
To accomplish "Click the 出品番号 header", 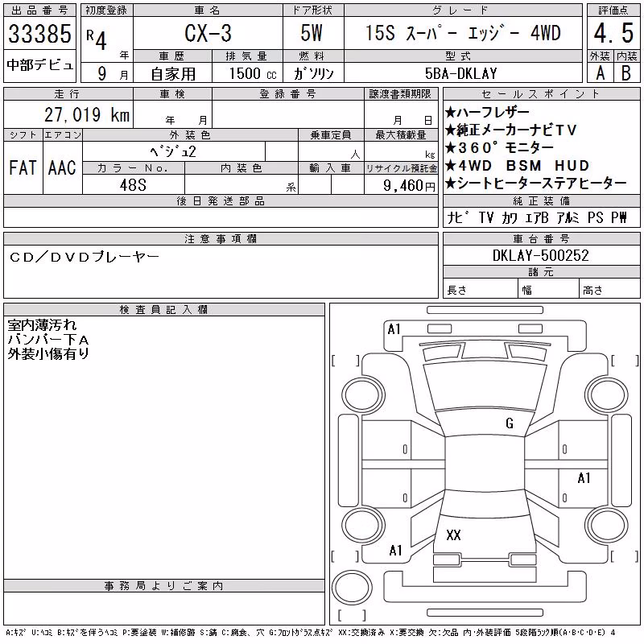I will [39, 10].
